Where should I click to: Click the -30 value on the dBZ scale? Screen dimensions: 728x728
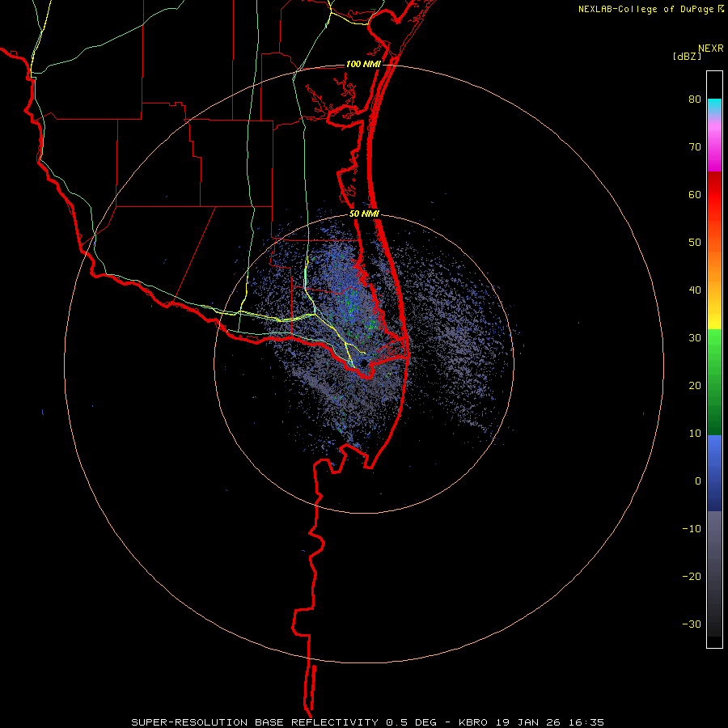pos(692,624)
